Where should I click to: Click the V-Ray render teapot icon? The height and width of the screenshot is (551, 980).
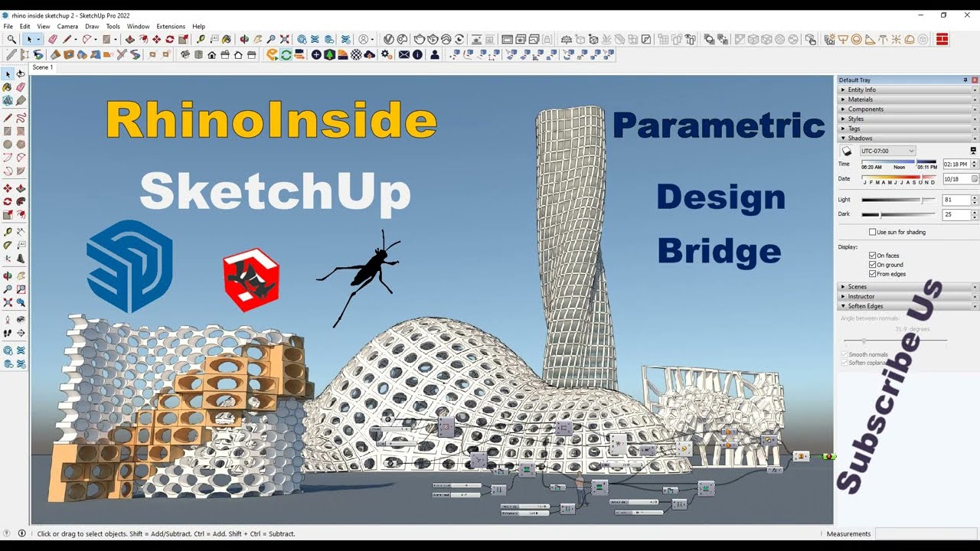tap(420, 39)
